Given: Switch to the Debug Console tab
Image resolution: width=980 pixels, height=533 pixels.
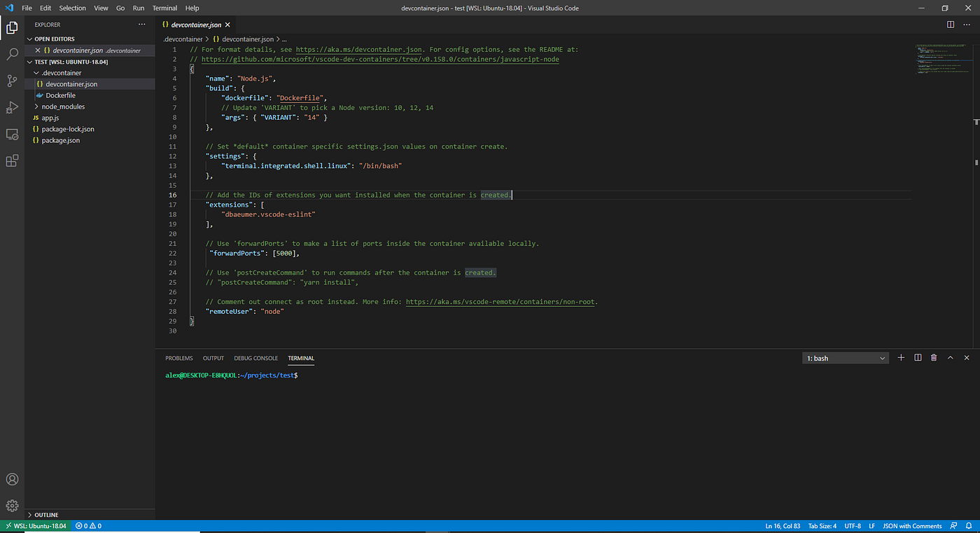Looking at the screenshot, I should [x=256, y=358].
